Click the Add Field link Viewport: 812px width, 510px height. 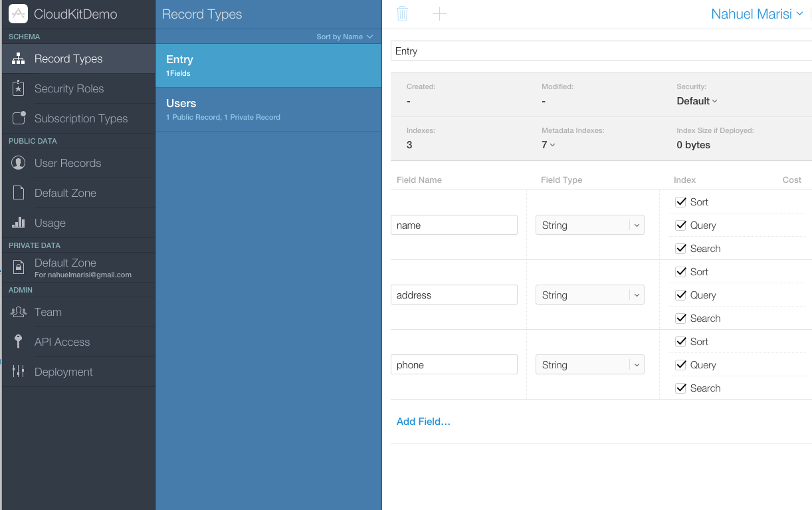(423, 422)
